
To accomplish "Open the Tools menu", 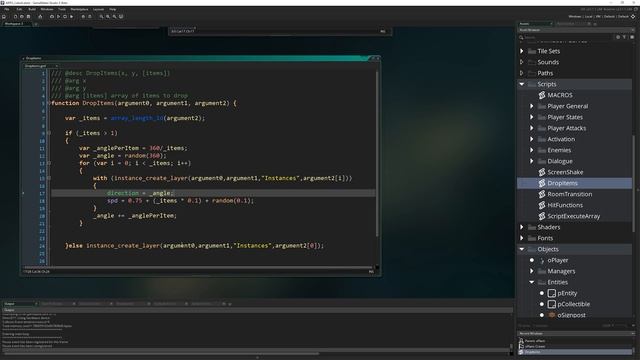I will click(x=62, y=9).
